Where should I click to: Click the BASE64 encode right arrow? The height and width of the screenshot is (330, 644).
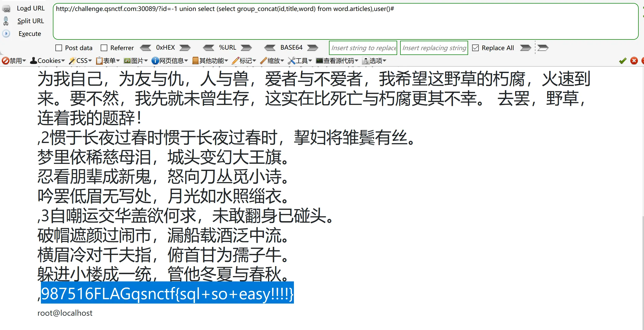312,48
